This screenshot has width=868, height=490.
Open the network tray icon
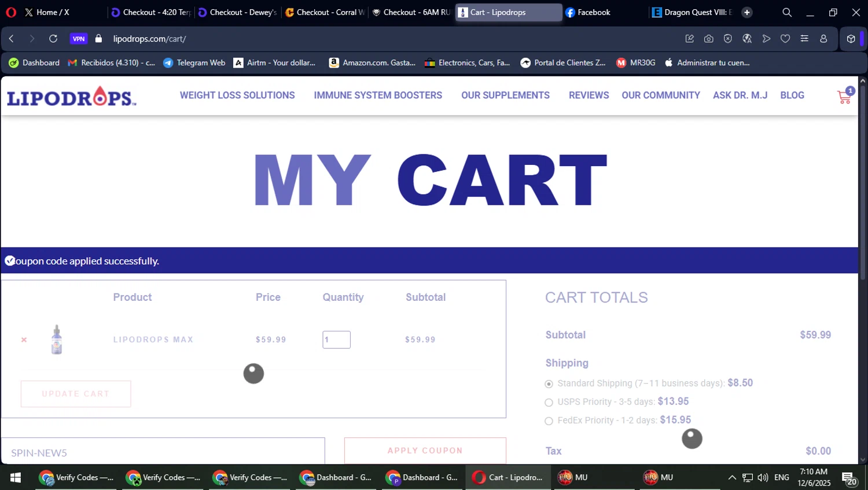point(748,477)
